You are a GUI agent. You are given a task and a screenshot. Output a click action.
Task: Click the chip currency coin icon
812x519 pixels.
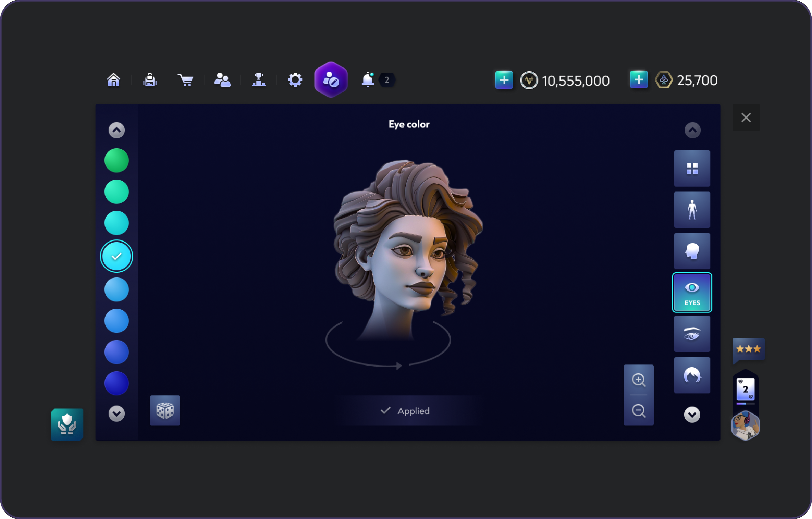click(529, 81)
